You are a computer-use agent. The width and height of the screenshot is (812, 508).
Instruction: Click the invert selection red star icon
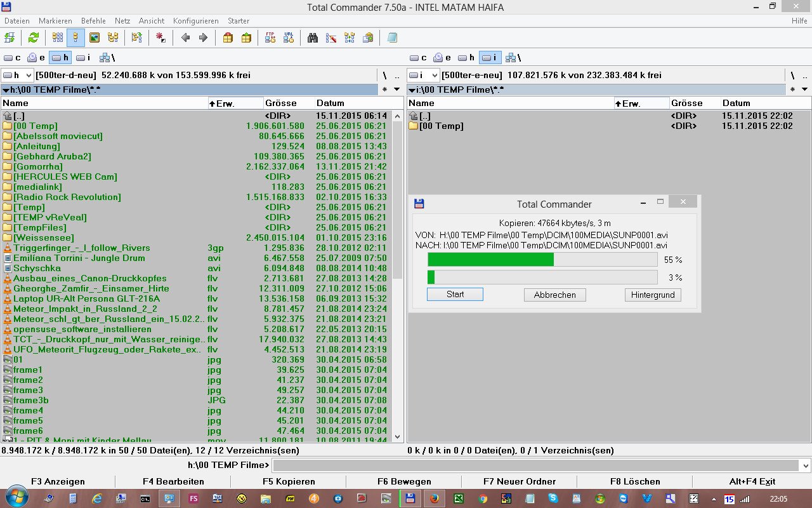point(161,37)
